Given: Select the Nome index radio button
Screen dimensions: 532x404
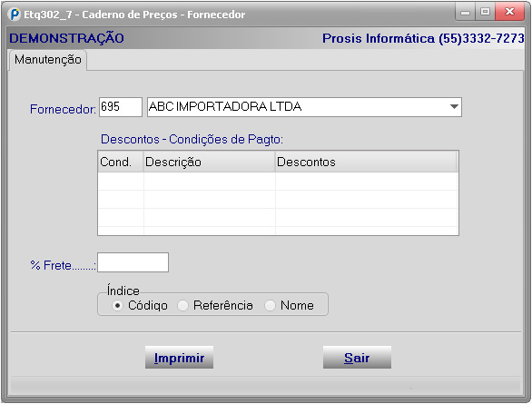Looking at the screenshot, I should coord(270,306).
